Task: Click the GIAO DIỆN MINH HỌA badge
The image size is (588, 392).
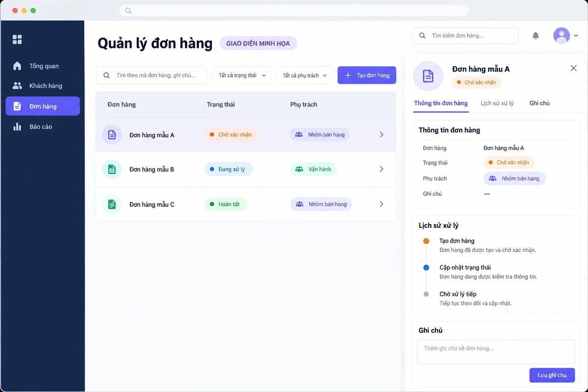Action: pos(258,44)
